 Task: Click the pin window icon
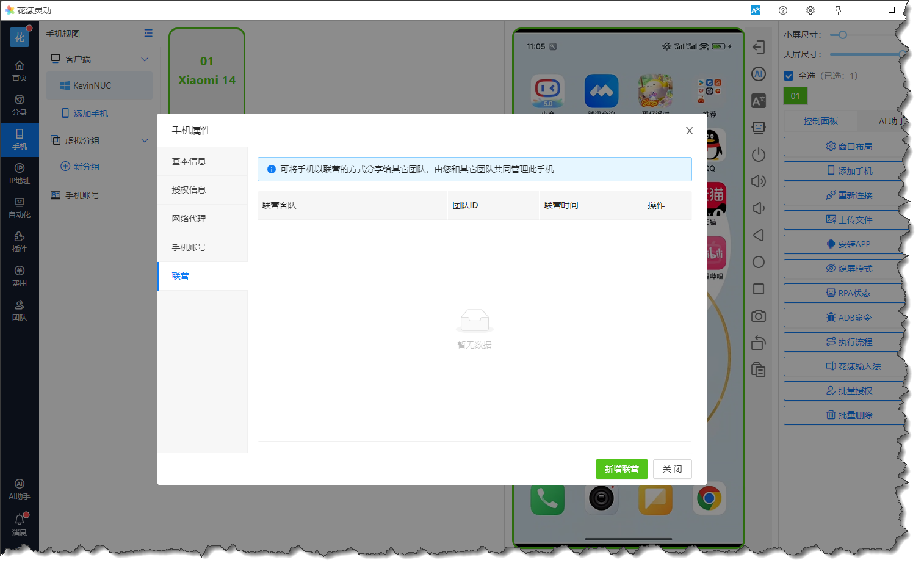[x=838, y=10]
